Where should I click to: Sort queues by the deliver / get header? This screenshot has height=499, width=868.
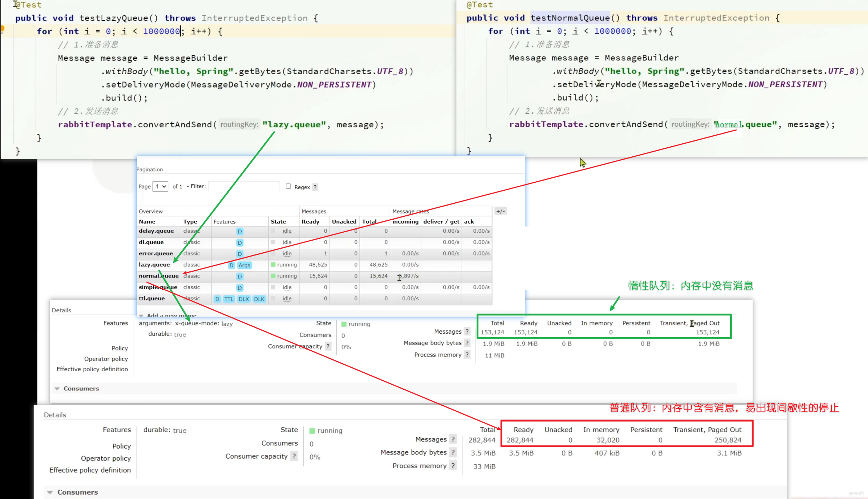pyautogui.click(x=441, y=221)
